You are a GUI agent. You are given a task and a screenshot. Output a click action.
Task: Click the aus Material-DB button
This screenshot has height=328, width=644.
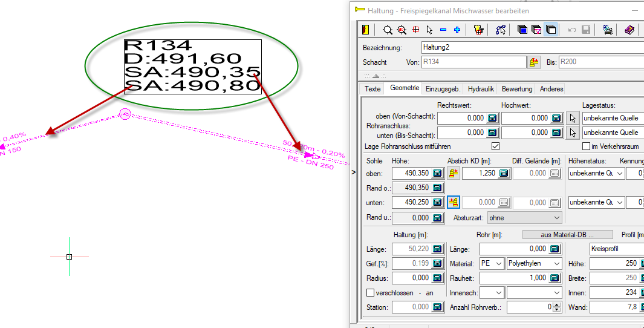(x=567, y=235)
